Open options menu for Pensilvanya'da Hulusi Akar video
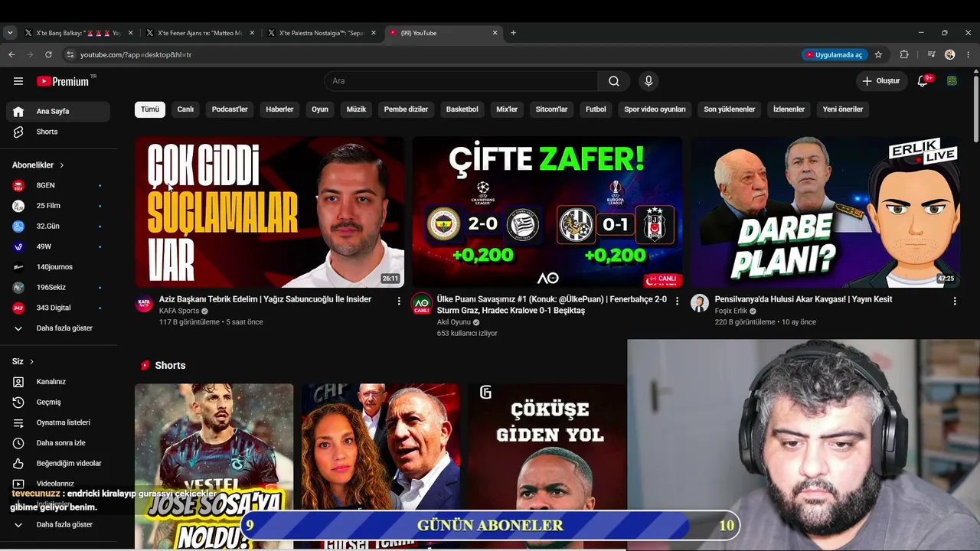 [955, 301]
